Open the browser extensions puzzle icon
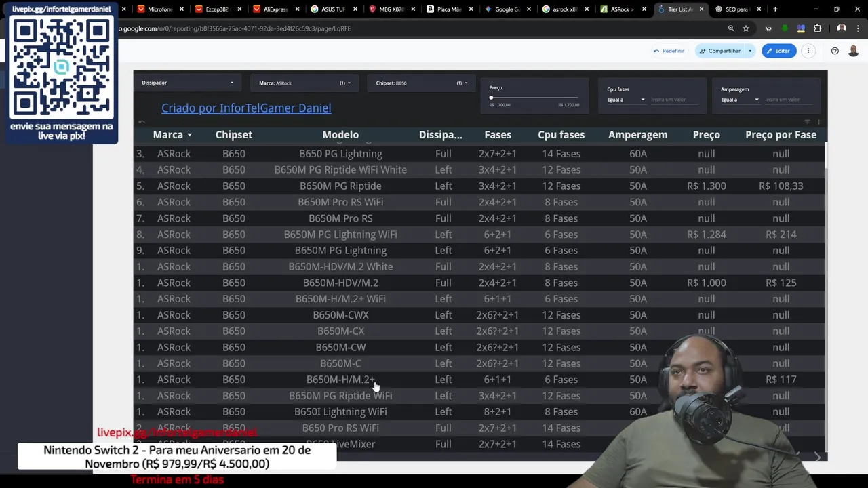The height and width of the screenshot is (488, 868). click(x=817, y=28)
